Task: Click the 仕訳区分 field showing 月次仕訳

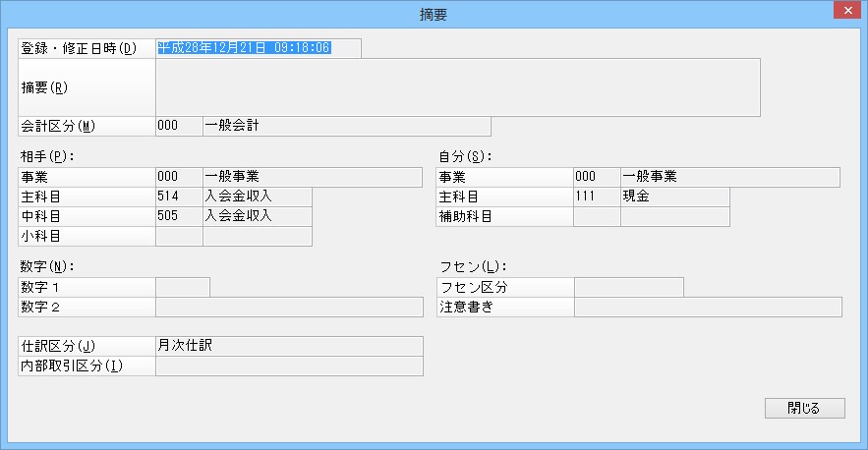Action: (x=289, y=346)
